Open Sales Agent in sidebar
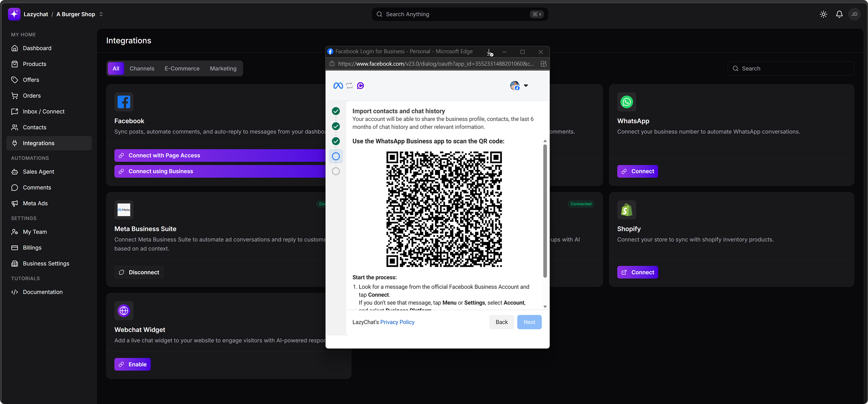 pos(38,172)
